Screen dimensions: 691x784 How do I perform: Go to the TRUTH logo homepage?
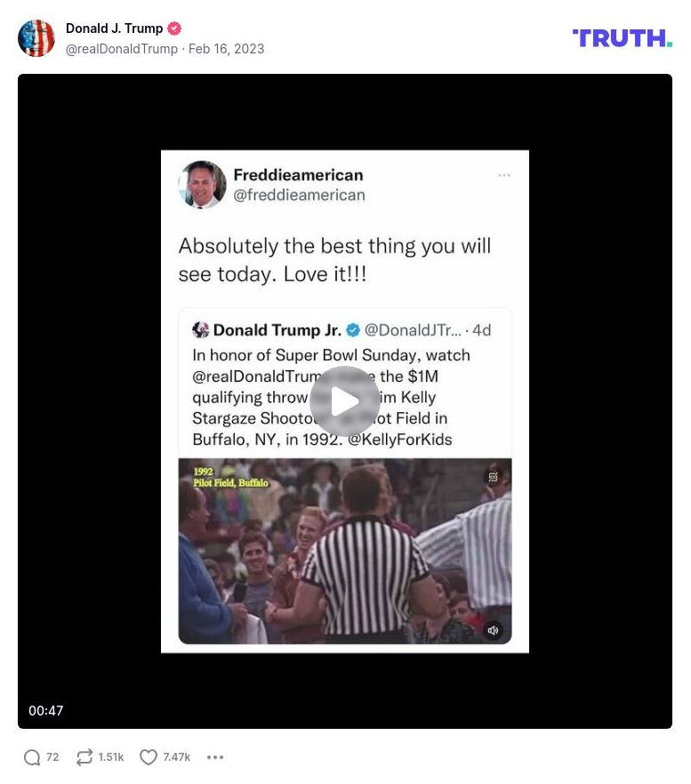click(622, 38)
